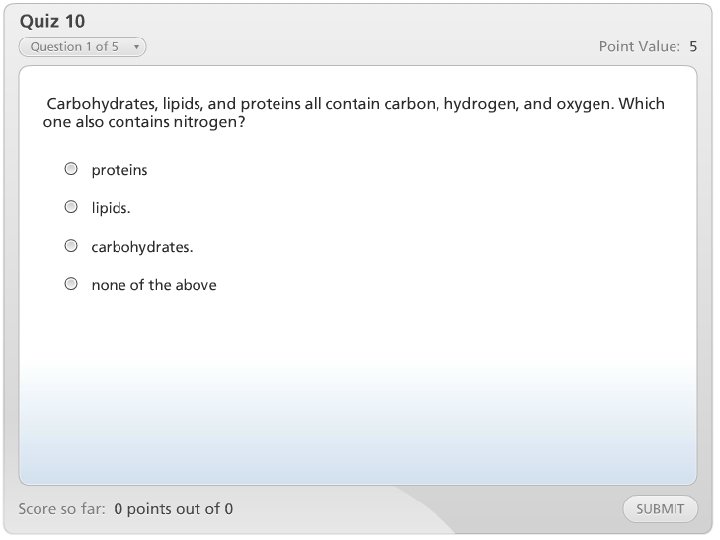720x540 pixels.
Task: Choose the 'lipids.' radio option
Action: pyautogui.click(x=71, y=207)
